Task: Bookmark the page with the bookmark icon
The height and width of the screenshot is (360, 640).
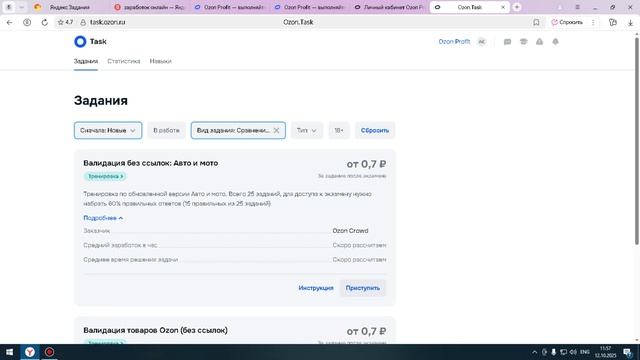Action: tap(536, 22)
